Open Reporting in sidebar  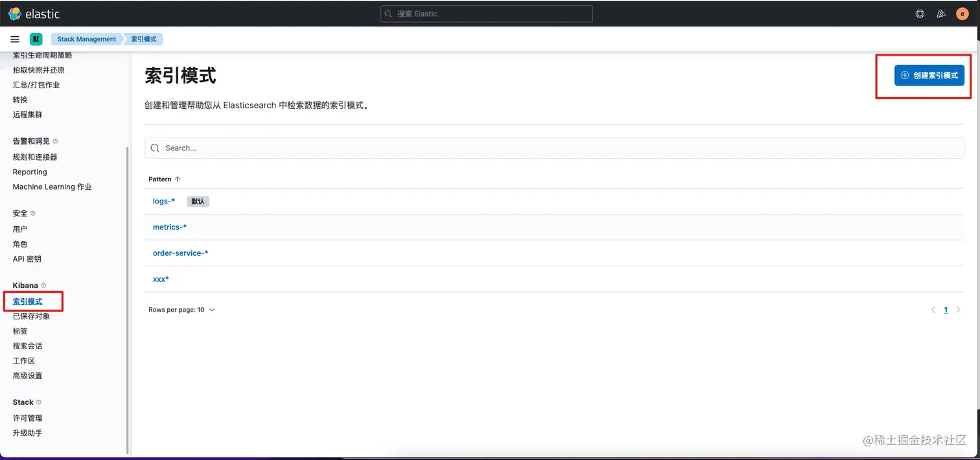pos(30,172)
